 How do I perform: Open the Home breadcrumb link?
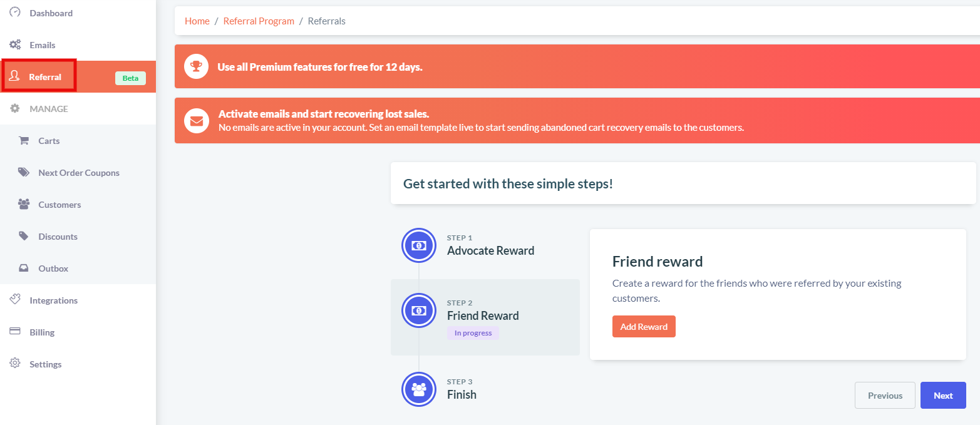coord(197,21)
